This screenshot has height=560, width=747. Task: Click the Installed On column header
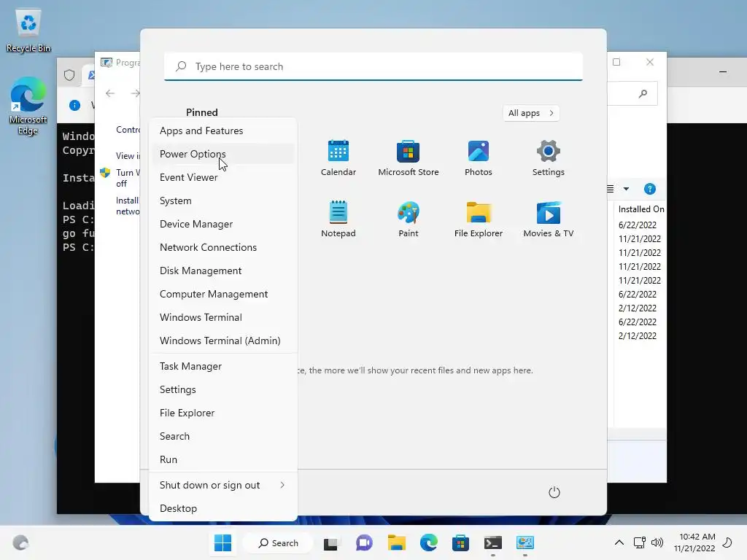[x=641, y=209]
